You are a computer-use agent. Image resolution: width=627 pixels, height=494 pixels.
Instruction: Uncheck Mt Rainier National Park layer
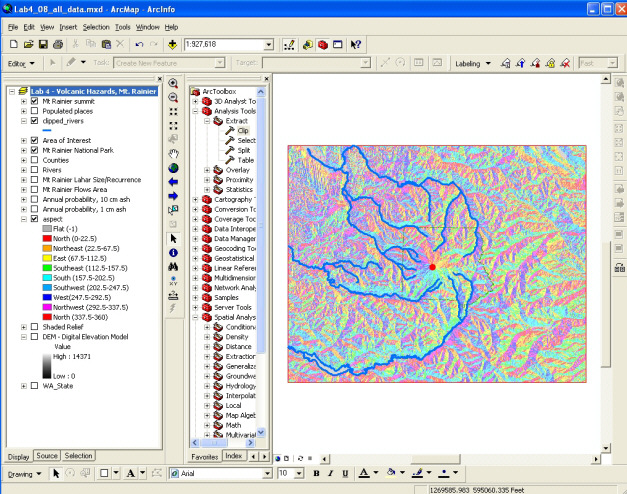point(34,150)
